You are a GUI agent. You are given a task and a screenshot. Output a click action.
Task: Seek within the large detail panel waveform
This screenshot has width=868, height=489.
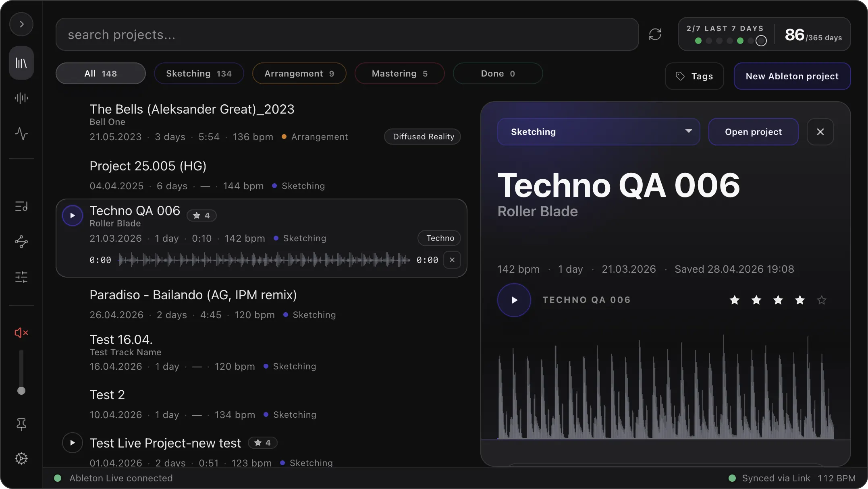click(x=666, y=387)
